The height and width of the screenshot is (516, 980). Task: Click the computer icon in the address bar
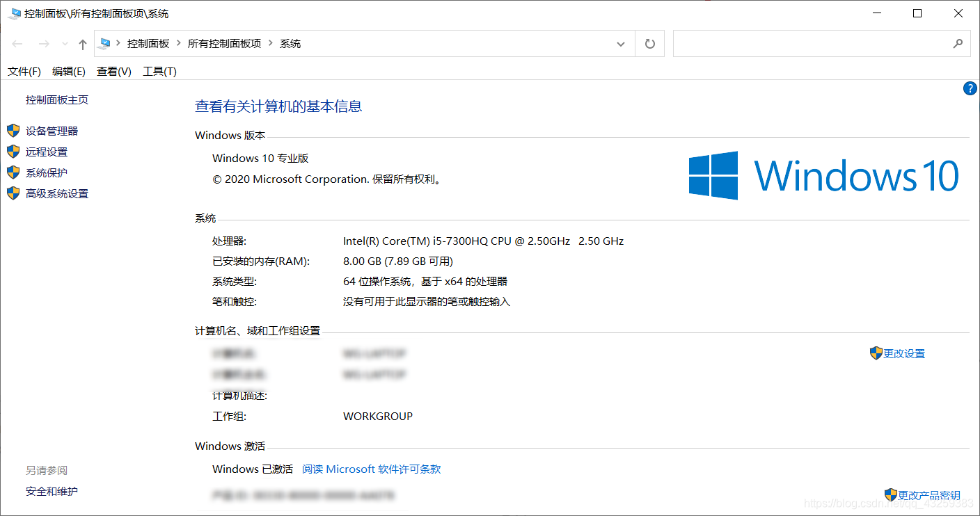(105, 43)
